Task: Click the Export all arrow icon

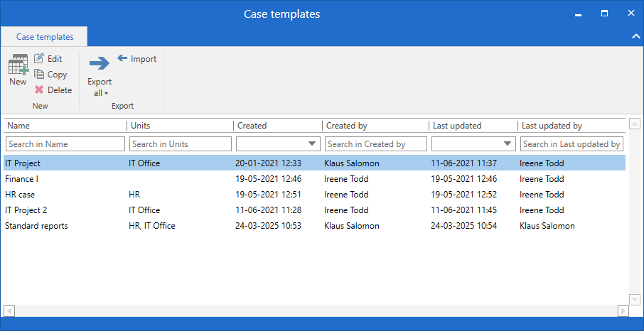Action: (100, 63)
